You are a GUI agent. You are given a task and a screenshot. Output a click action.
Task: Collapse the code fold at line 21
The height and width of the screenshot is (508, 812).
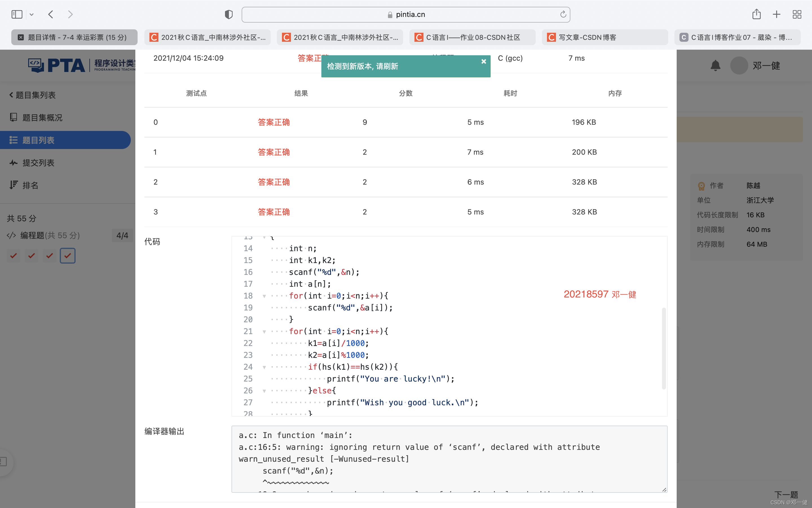[264, 332]
